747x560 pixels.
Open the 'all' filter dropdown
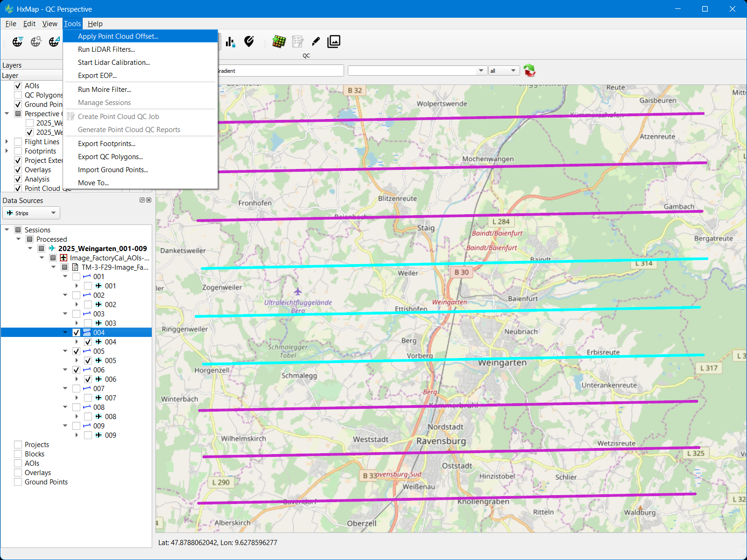pyautogui.click(x=504, y=71)
